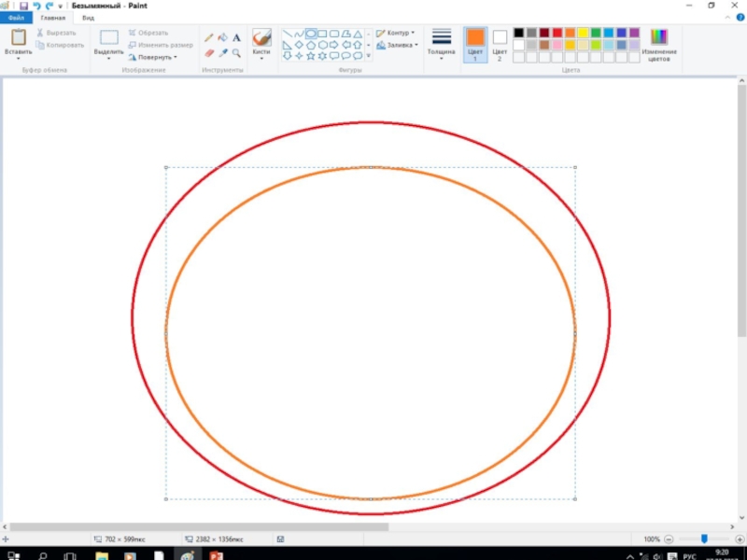Click the Изменить размер button
The image size is (747, 560).
click(161, 45)
